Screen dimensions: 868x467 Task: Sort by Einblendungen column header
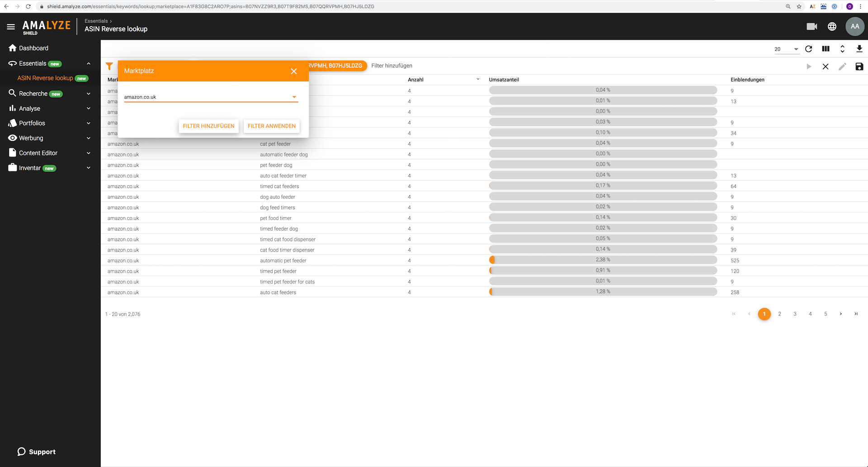(x=747, y=80)
